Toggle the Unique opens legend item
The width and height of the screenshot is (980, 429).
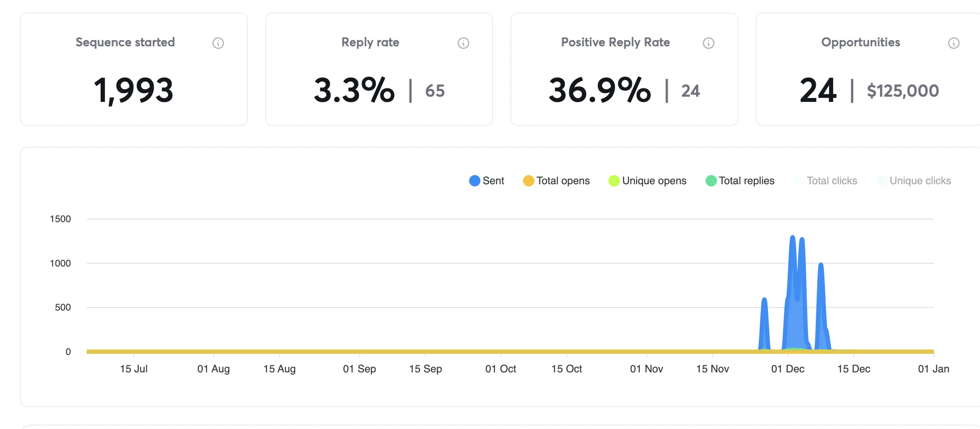point(647,181)
